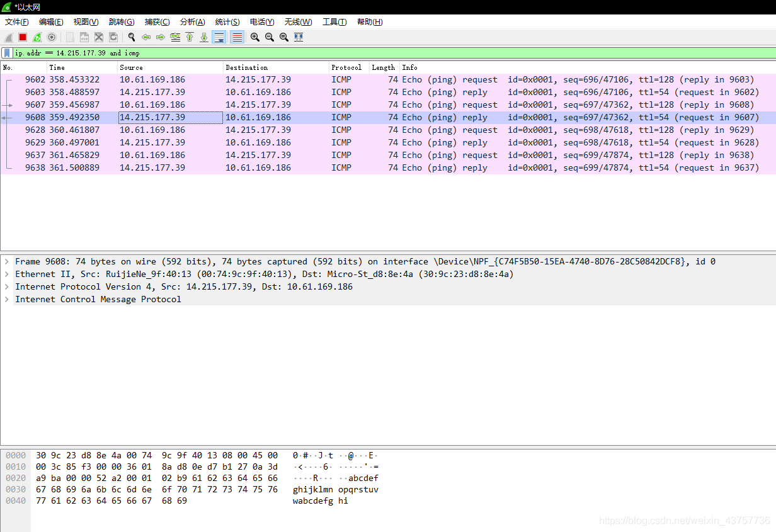Reload the capture file
The height and width of the screenshot is (532, 776).
pos(113,37)
